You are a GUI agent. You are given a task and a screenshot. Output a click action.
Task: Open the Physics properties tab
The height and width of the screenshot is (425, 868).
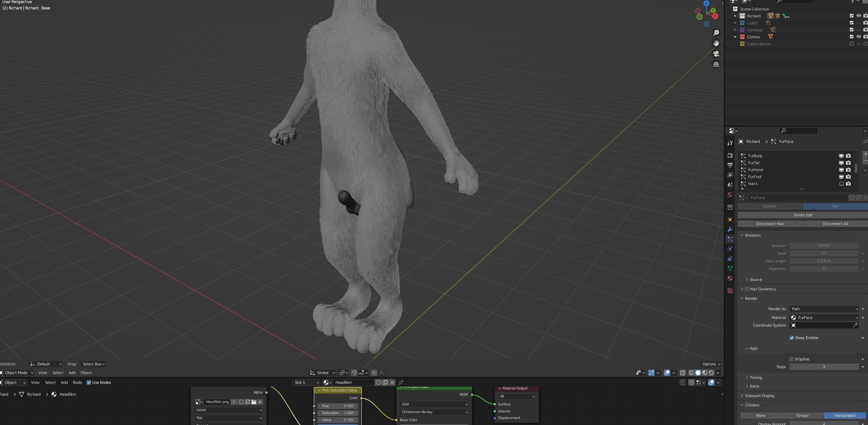point(730,249)
